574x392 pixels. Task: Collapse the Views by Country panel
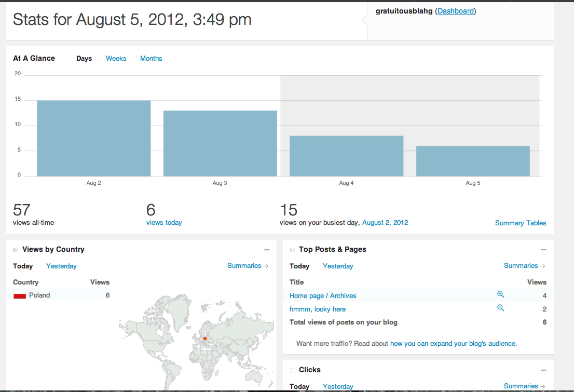click(267, 250)
